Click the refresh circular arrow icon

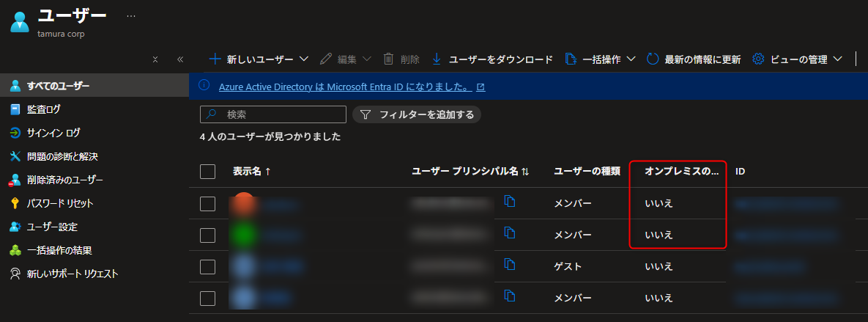click(653, 59)
